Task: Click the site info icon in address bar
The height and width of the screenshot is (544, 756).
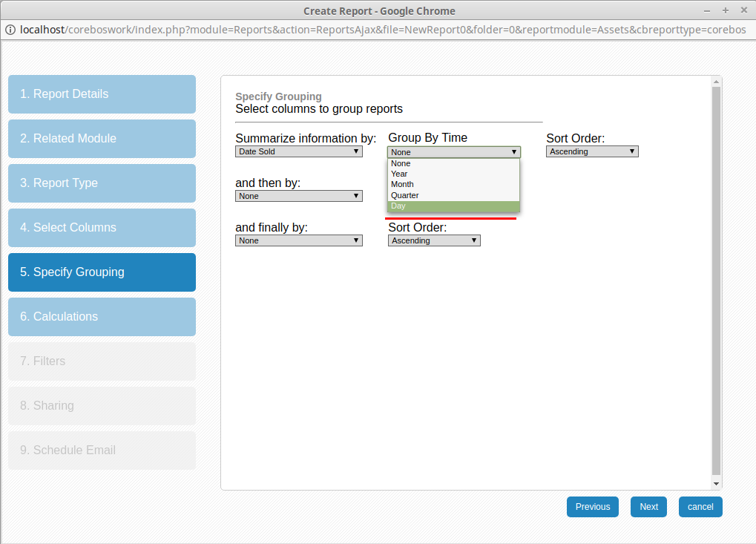Action: point(10,30)
